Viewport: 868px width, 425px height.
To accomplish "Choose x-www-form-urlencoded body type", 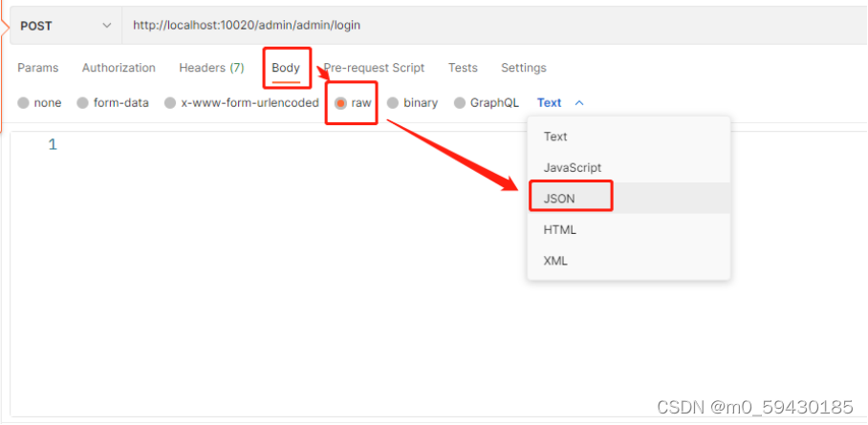I will 170,103.
